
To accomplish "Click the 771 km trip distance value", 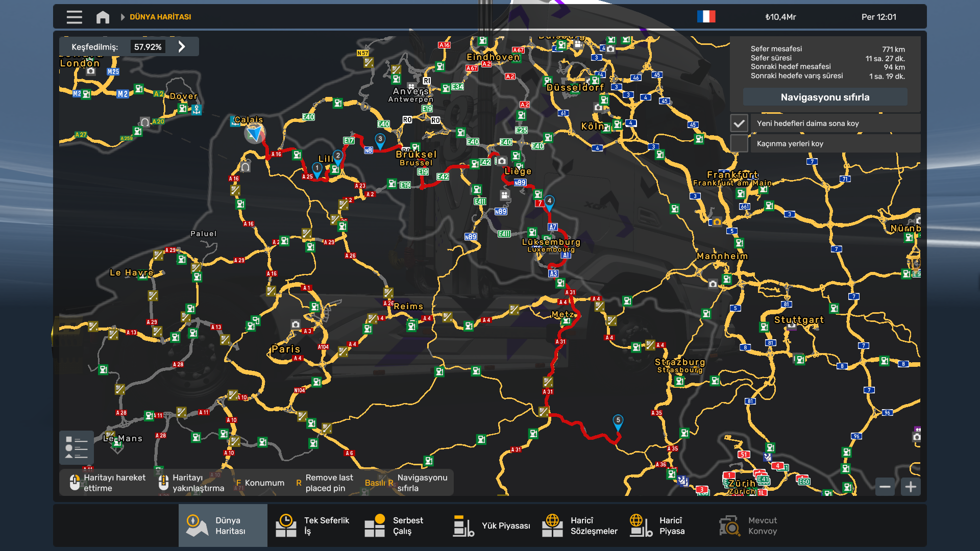I will [x=893, y=49].
